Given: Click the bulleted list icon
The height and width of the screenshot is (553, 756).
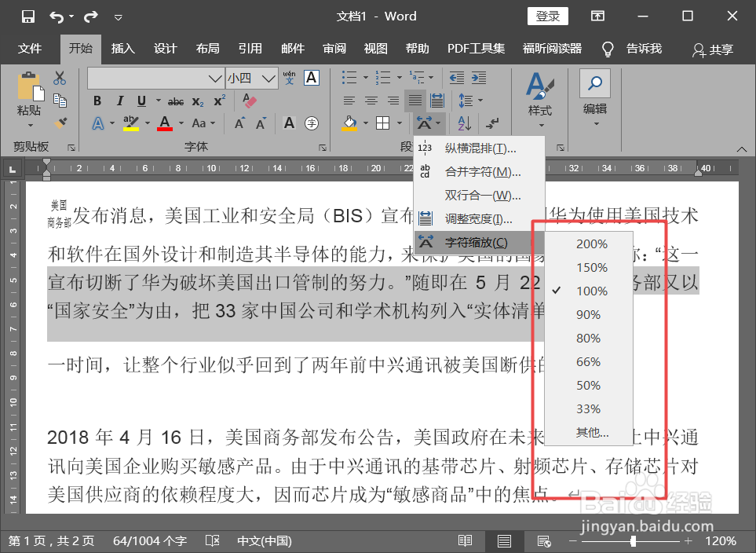Looking at the screenshot, I should point(349,78).
